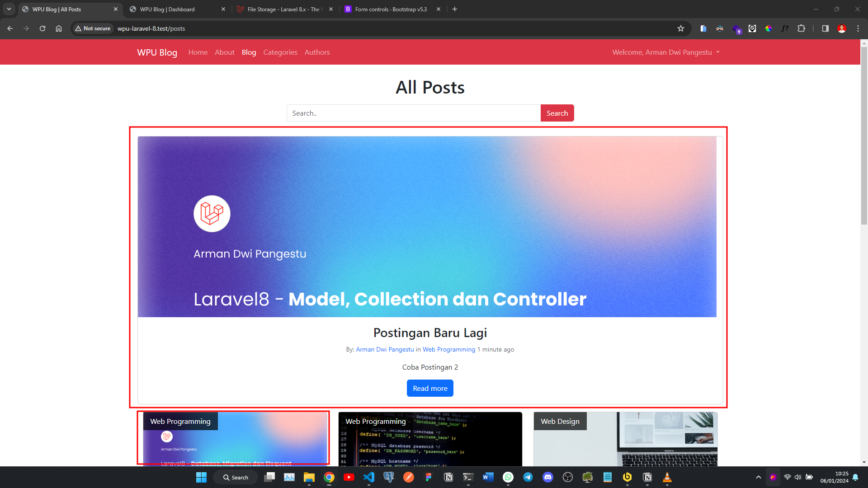The image size is (868, 488).
Task: Click the Not secure site info chip
Action: [93, 28]
